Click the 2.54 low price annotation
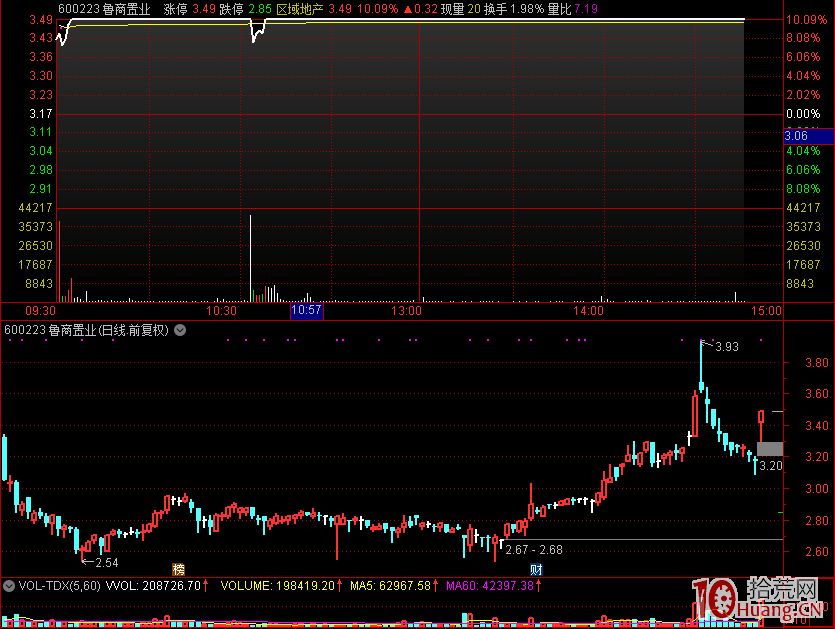 click(107, 562)
